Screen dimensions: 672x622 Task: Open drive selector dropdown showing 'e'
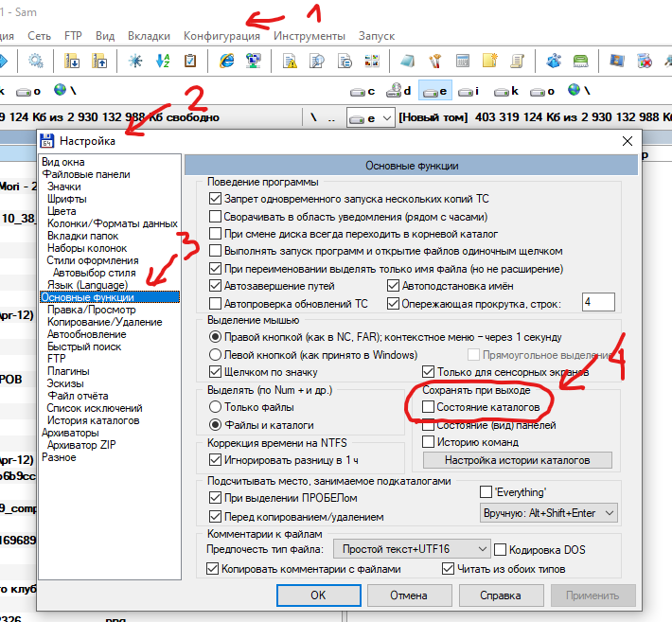[370, 118]
